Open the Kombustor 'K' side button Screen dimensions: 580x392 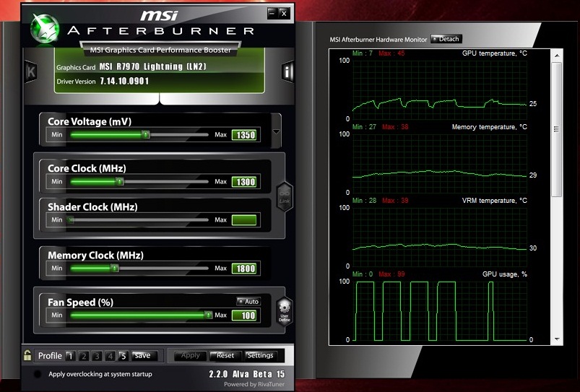31,71
